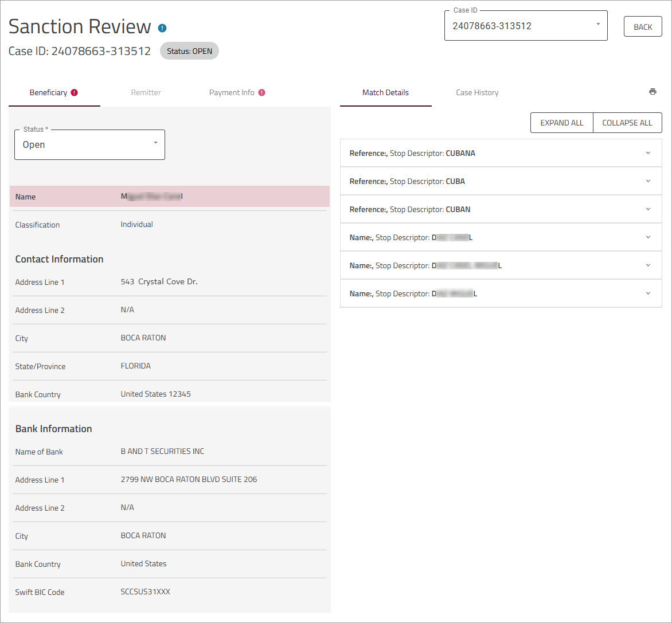Select the Payment Info tab
672x623 pixels.
point(232,92)
